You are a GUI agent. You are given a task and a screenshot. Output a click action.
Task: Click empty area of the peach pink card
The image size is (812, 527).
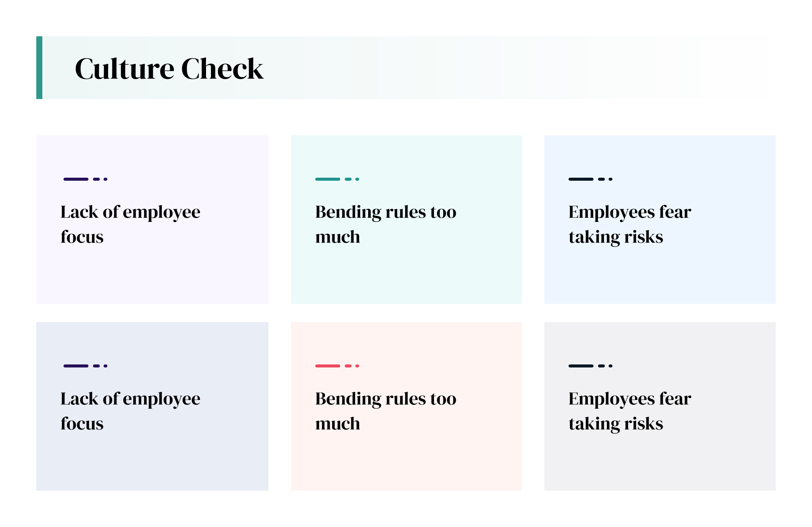[406, 463]
